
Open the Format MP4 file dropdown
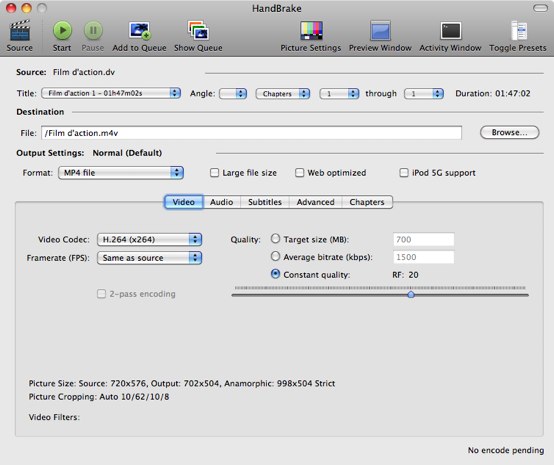pos(120,173)
